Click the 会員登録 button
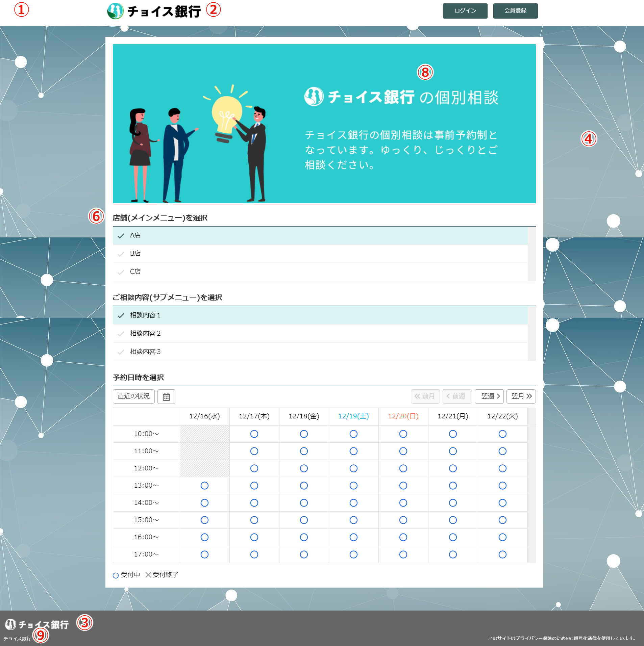644x646 pixels. pyautogui.click(x=515, y=11)
